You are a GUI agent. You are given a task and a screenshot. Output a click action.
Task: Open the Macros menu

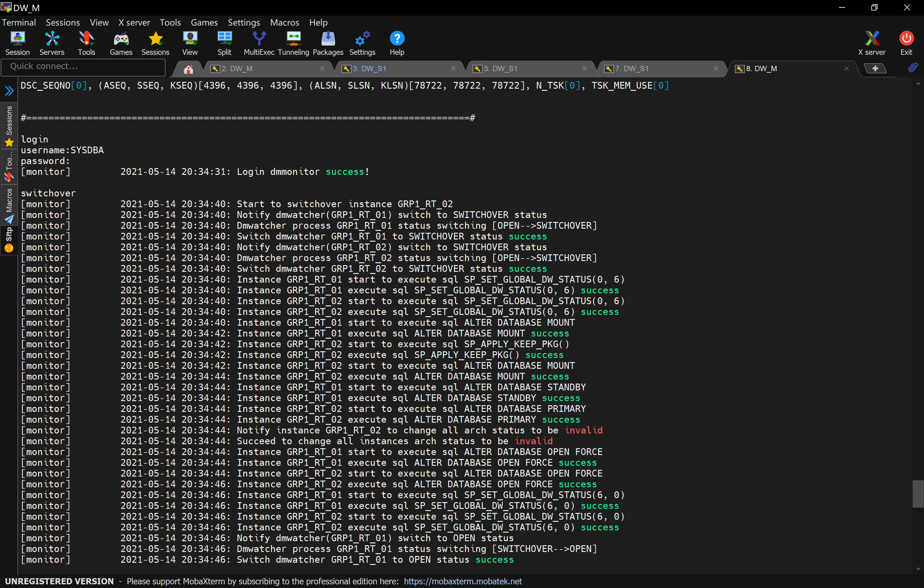tap(284, 23)
